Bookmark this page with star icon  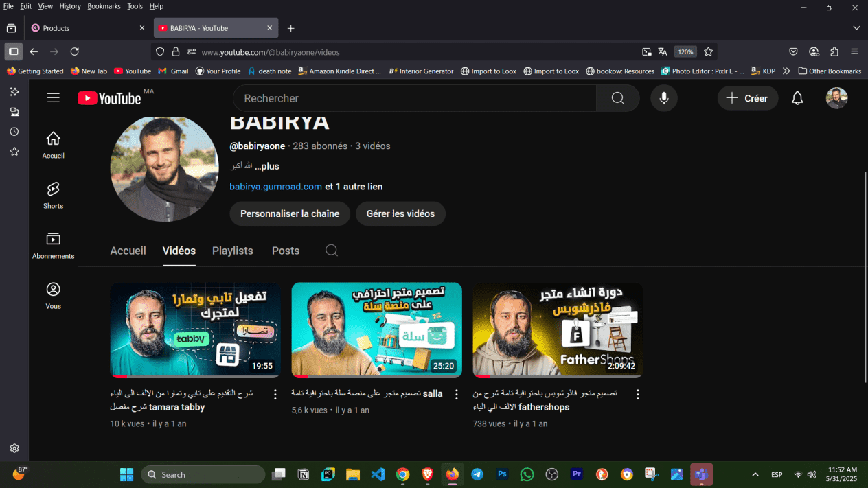[x=709, y=51]
